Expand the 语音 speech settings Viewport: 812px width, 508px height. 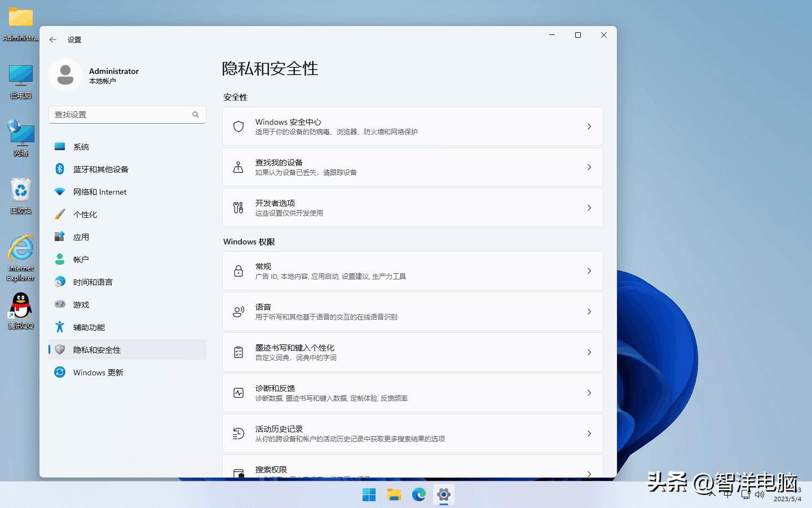(413, 311)
